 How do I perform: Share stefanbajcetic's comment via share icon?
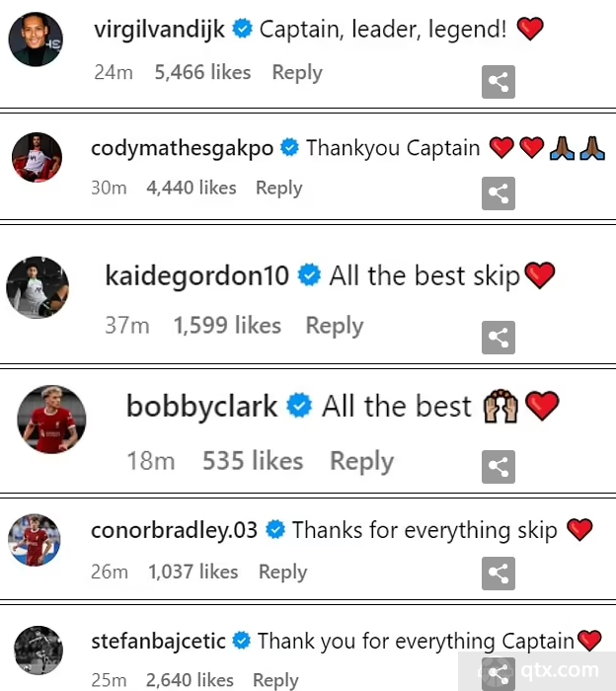pos(499,674)
